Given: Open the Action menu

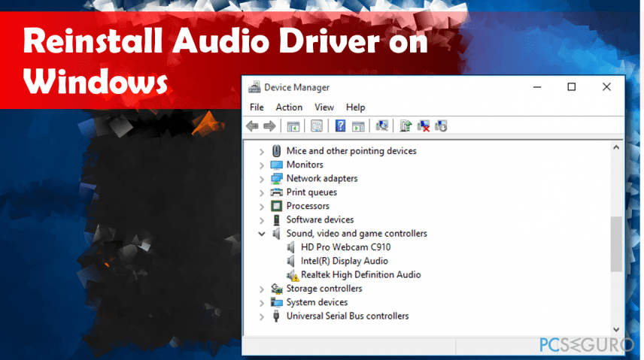Looking at the screenshot, I should click(x=289, y=107).
